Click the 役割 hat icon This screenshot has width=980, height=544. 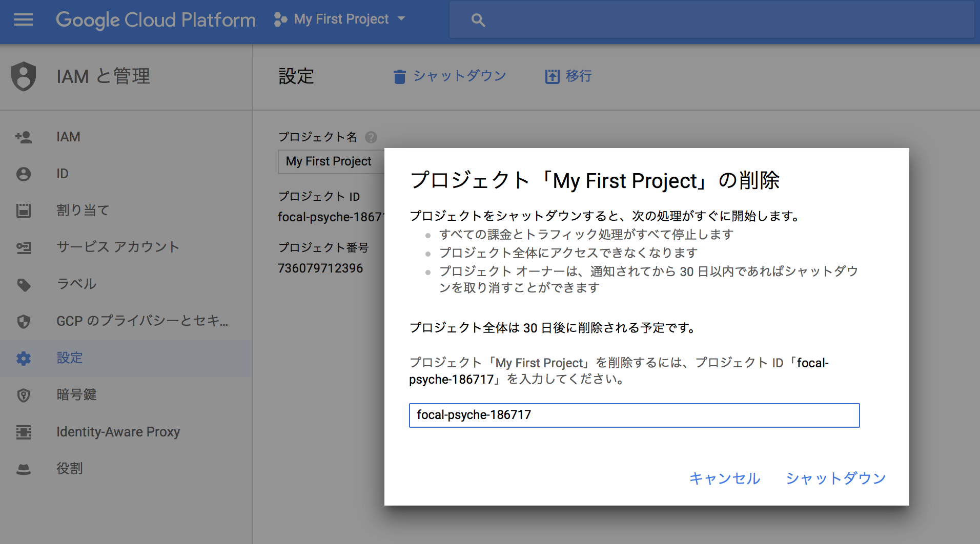click(x=24, y=469)
